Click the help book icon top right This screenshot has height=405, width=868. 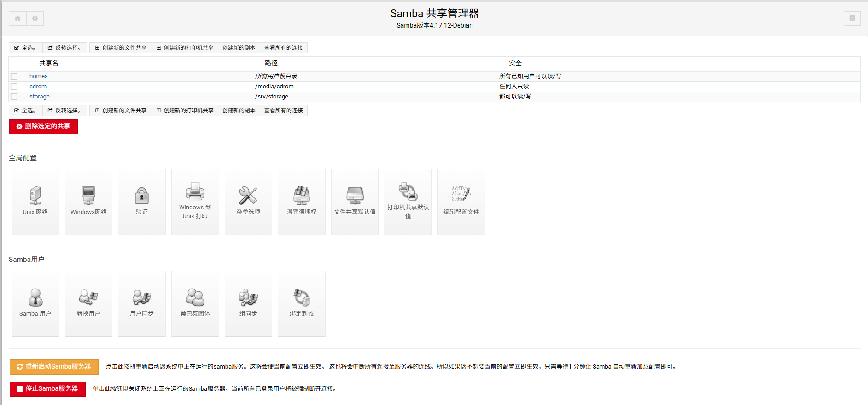pyautogui.click(x=852, y=18)
